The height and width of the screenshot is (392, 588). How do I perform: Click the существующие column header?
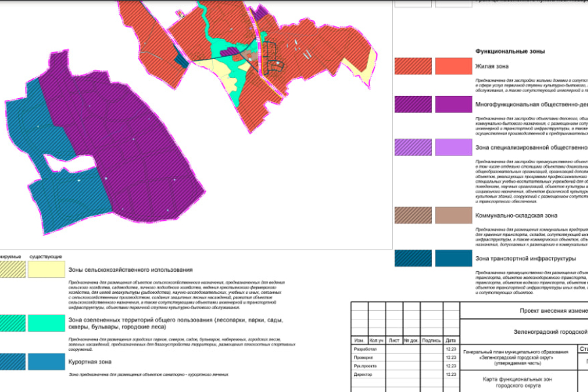[x=46, y=256]
